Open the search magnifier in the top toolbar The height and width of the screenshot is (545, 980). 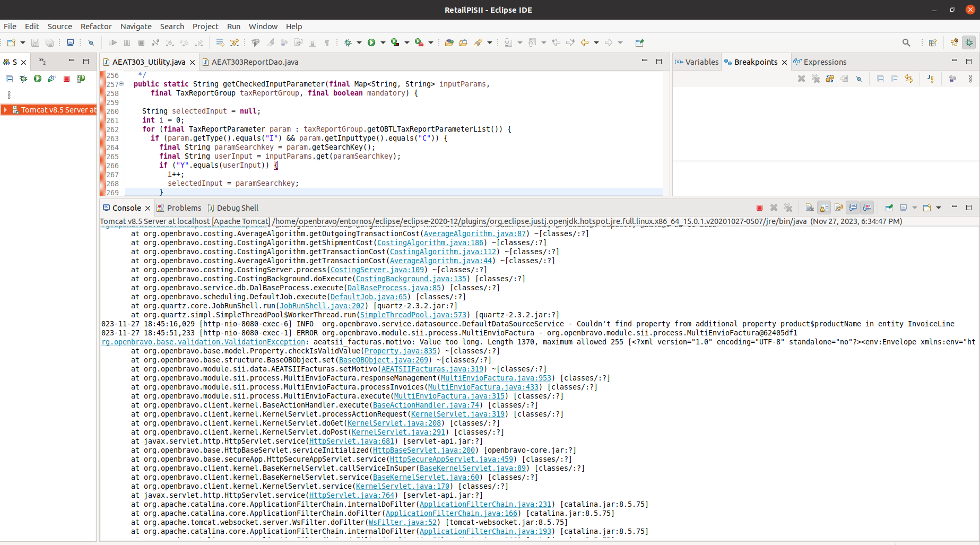click(906, 43)
